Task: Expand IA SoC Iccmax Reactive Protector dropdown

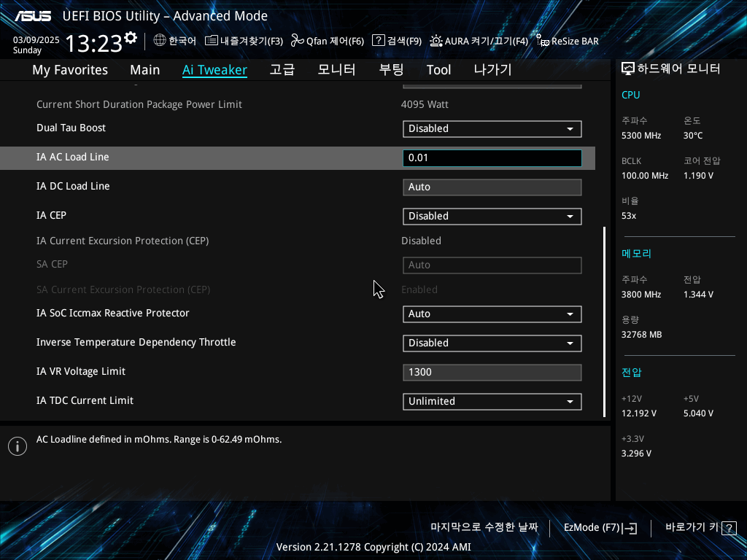Action: pyautogui.click(x=492, y=314)
